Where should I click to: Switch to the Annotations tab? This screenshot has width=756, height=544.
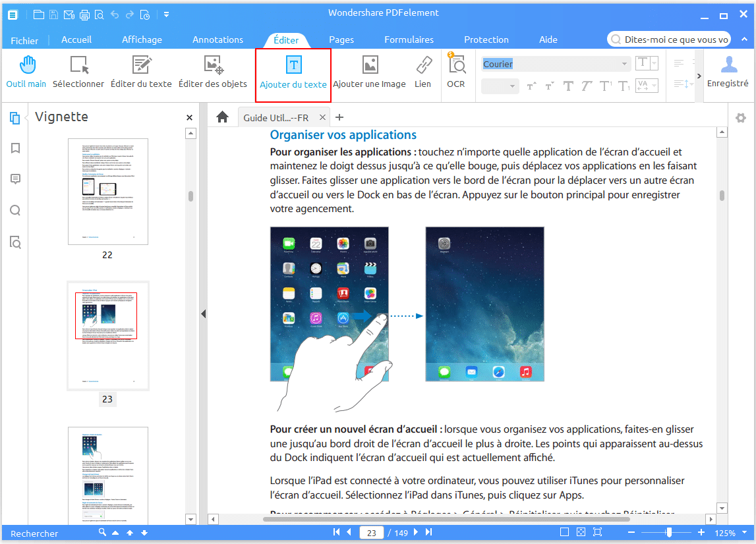[x=218, y=40]
